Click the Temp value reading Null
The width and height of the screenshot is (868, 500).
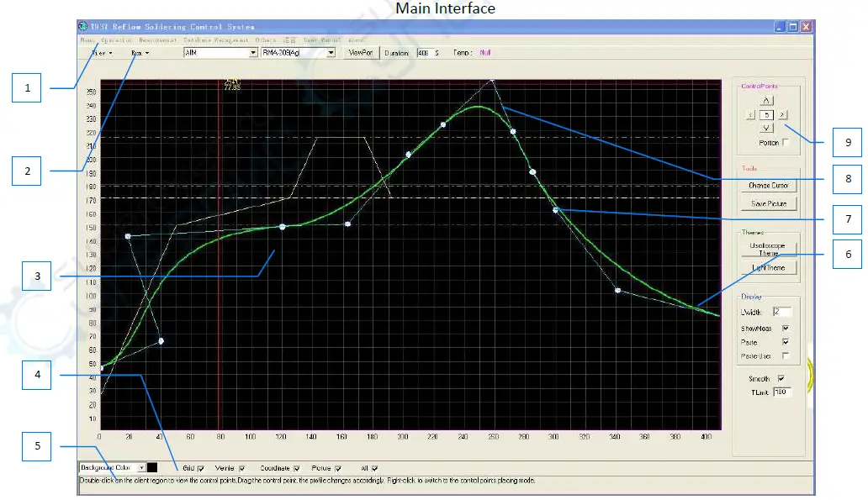point(485,53)
